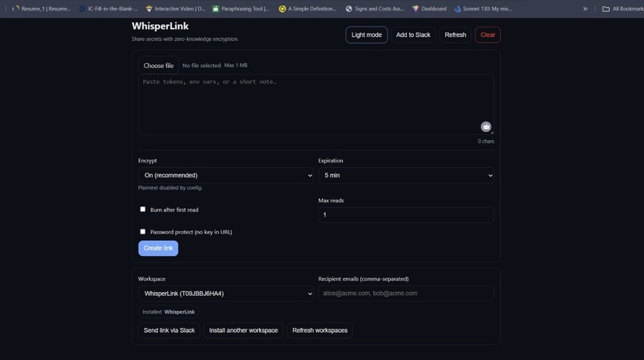
Task: Click the Installed WhisperLink badge
Action: 169,312
